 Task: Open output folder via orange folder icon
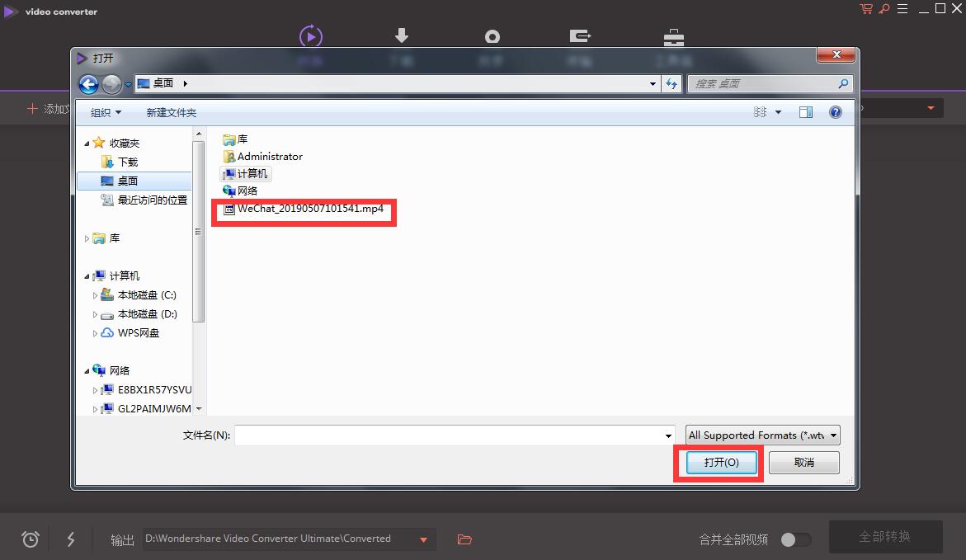(x=464, y=539)
